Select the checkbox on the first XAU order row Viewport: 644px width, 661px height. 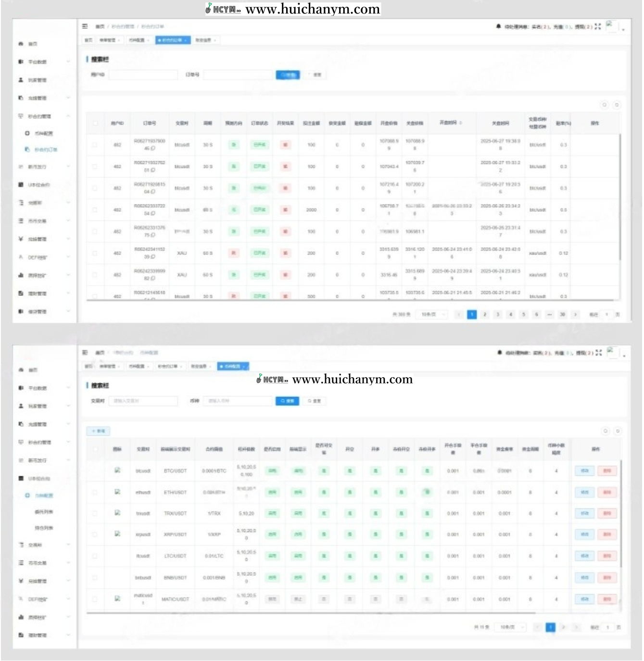click(x=95, y=253)
